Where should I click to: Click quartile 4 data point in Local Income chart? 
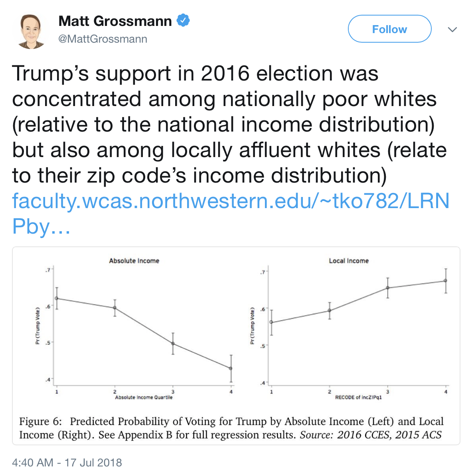pos(446,281)
